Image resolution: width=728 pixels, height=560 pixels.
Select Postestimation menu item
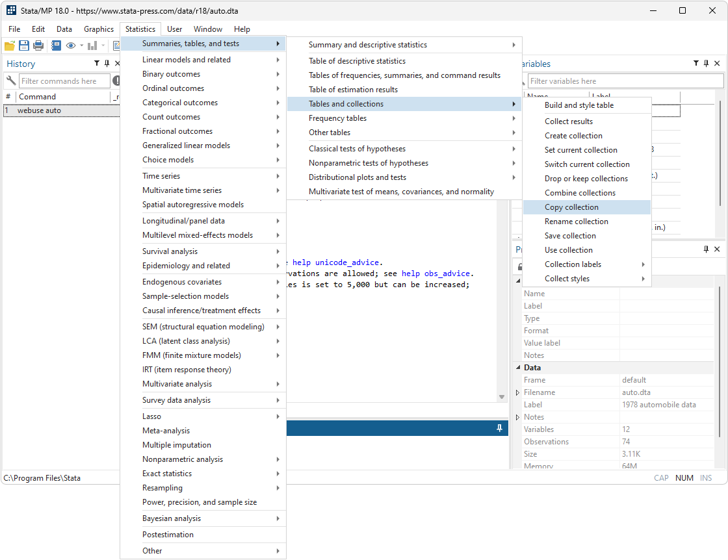click(x=203, y=535)
